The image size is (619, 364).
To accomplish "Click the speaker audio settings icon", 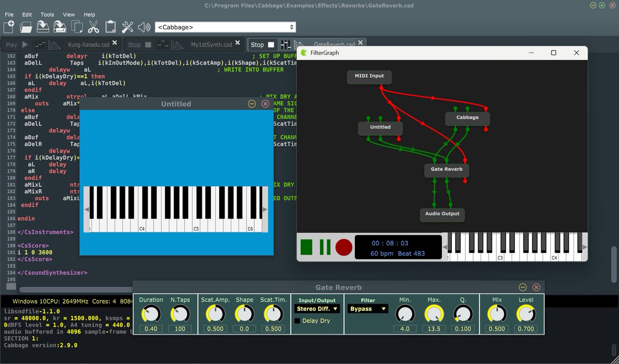I will pyautogui.click(x=144, y=27).
